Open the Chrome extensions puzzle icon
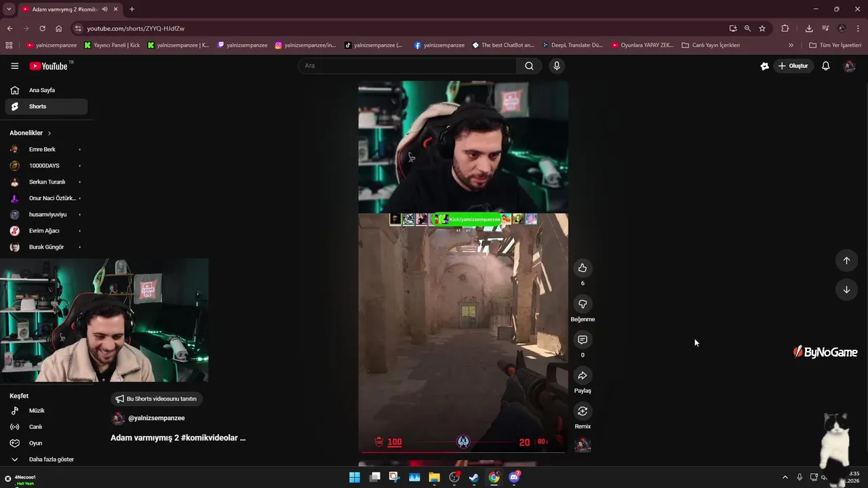 point(785,28)
